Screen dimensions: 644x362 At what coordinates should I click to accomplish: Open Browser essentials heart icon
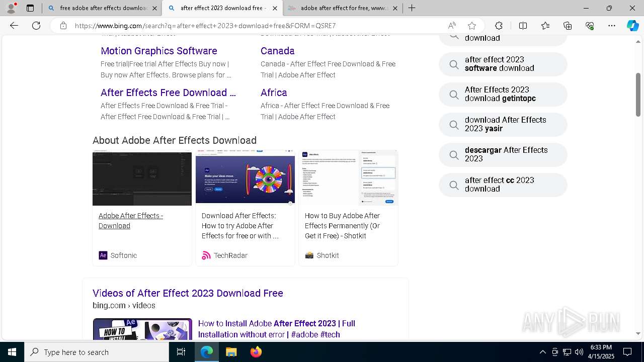click(590, 26)
